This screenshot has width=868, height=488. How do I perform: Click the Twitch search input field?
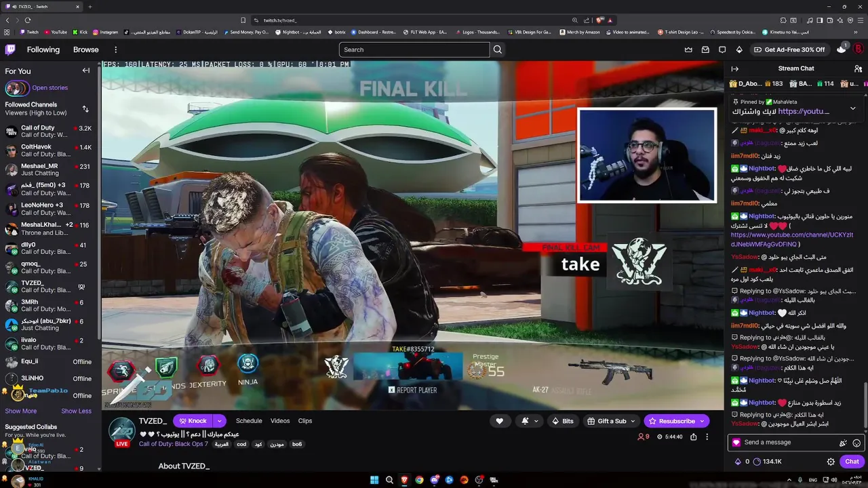(414, 49)
